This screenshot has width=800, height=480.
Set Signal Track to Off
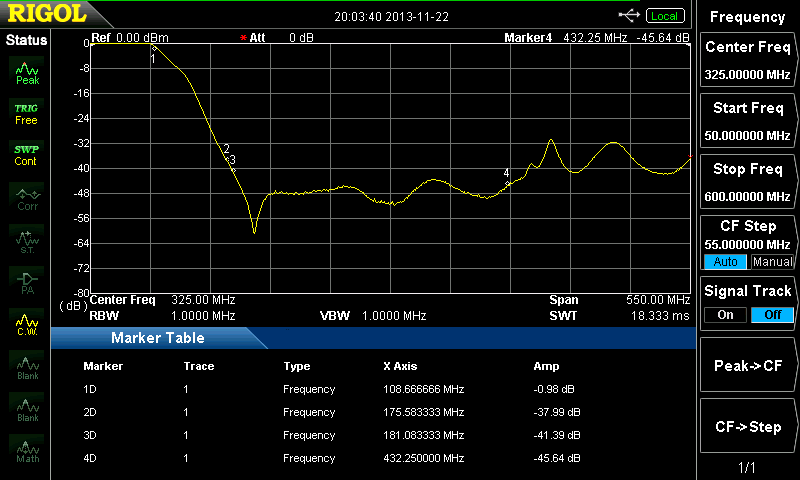click(x=772, y=315)
